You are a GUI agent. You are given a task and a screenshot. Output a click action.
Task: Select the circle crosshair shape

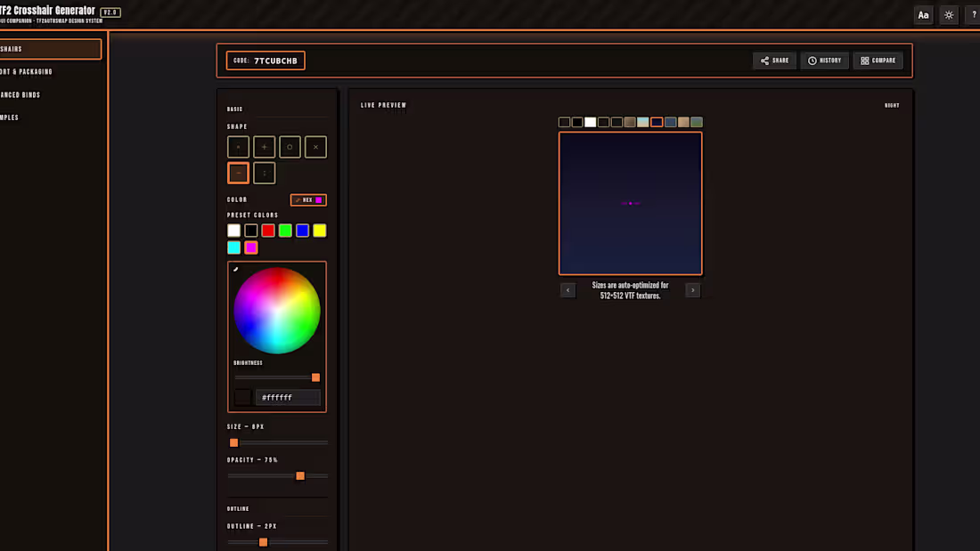290,147
